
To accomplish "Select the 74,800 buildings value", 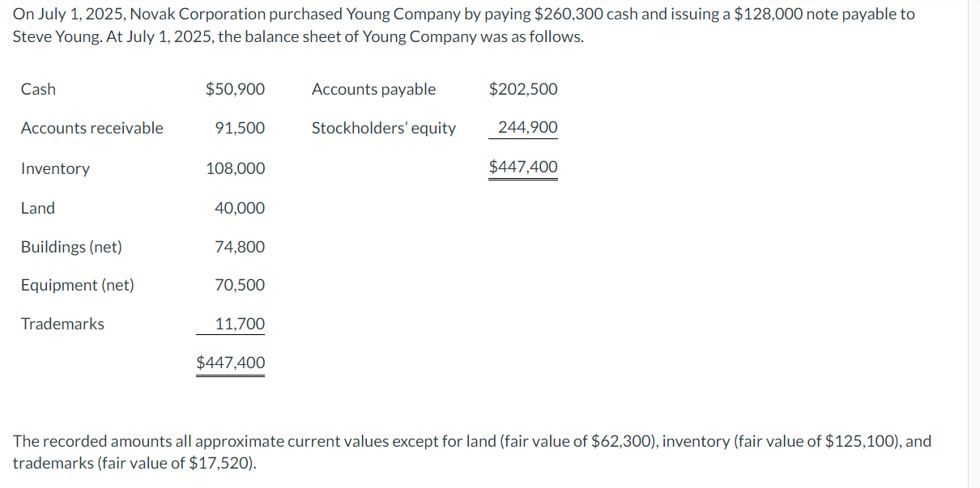I will pyautogui.click(x=240, y=247).
